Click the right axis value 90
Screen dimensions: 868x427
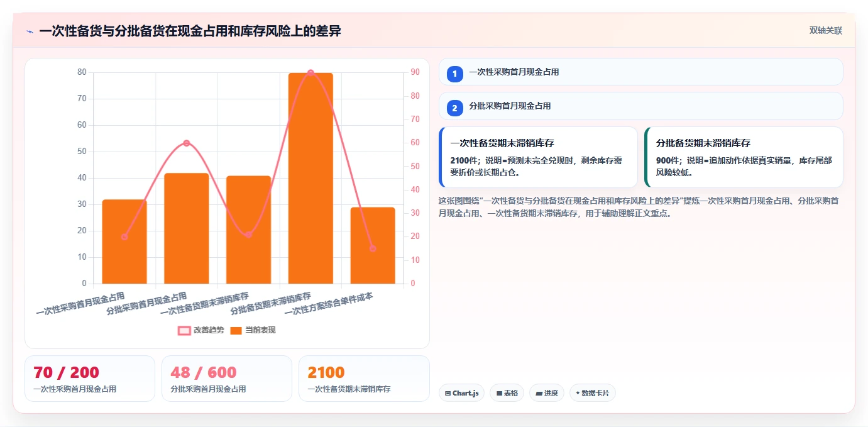415,72
